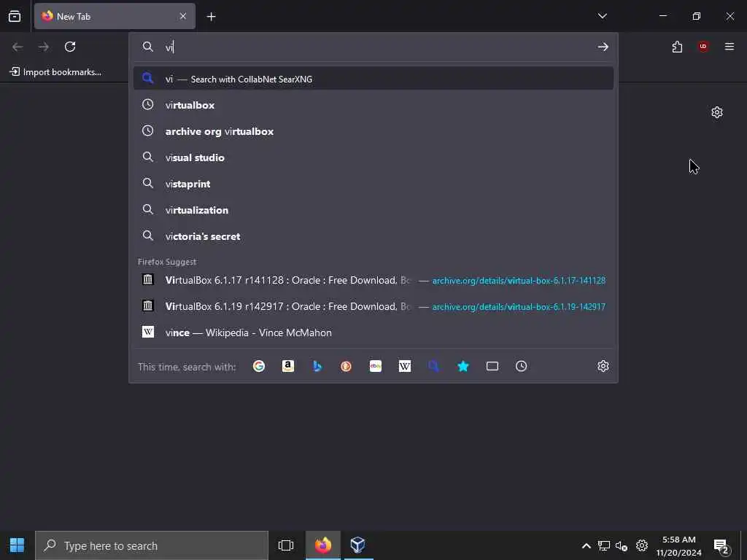Select the 'vistaprint' suggestion
The width and height of the screenshot is (747, 560).
click(x=373, y=183)
